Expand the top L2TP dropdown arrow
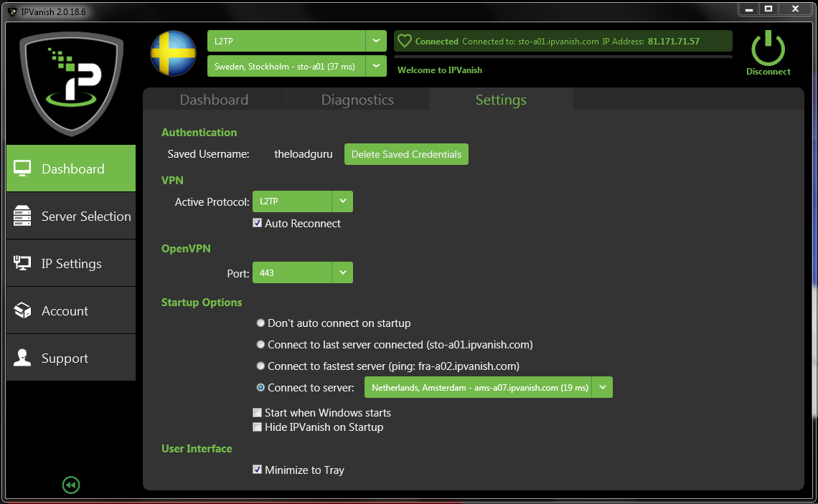818x504 pixels. [376, 41]
